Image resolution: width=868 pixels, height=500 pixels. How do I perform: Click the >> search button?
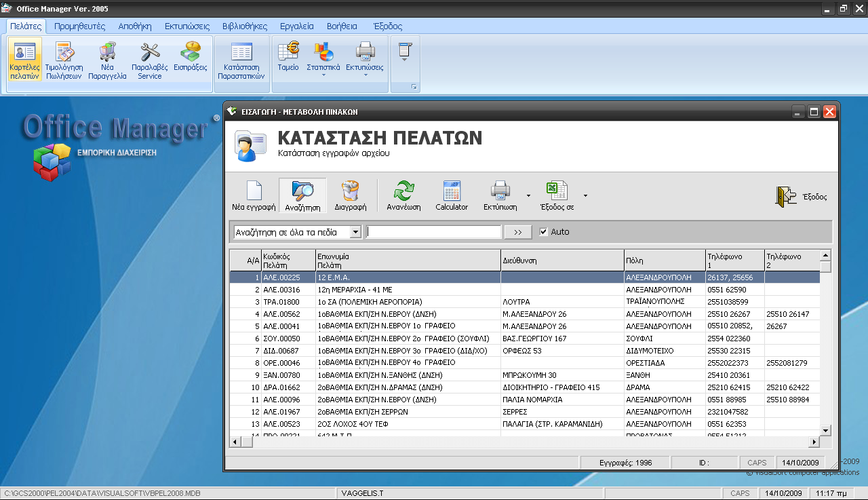pyautogui.click(x=518, y=232)
